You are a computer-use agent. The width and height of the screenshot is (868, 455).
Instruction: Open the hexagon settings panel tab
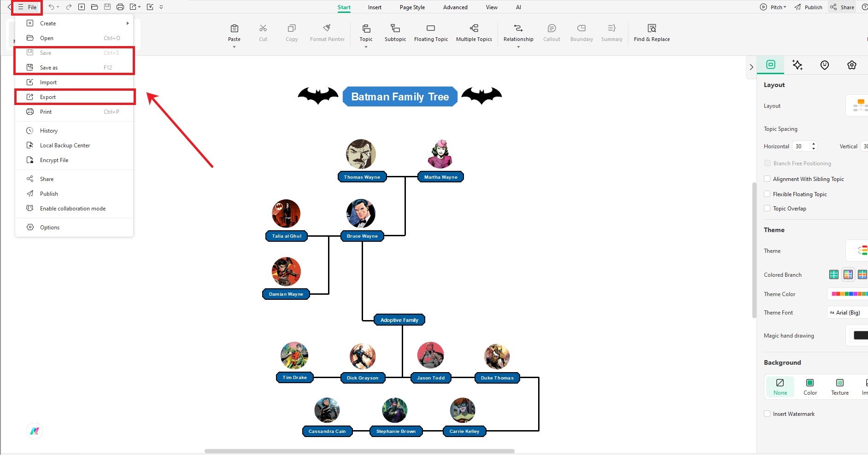(x=852, y=65)
